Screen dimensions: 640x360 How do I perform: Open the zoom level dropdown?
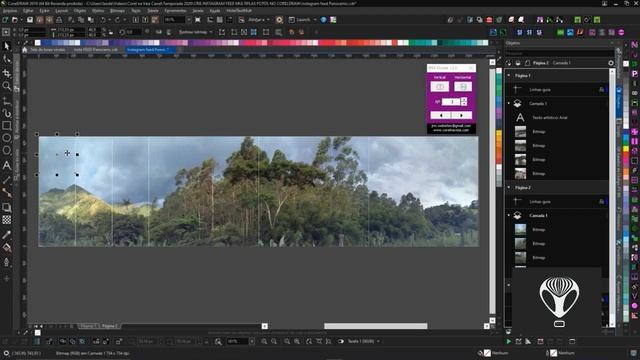[189, 20]
